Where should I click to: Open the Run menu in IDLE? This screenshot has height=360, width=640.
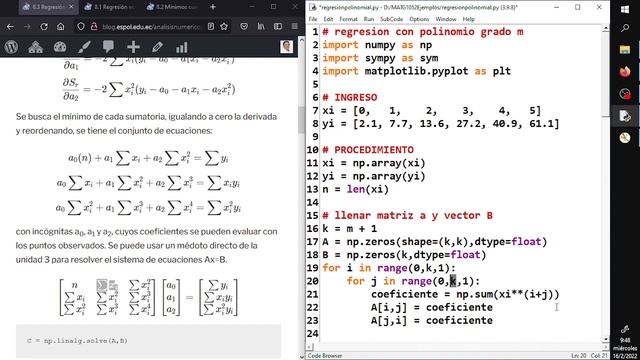(369, 19)
